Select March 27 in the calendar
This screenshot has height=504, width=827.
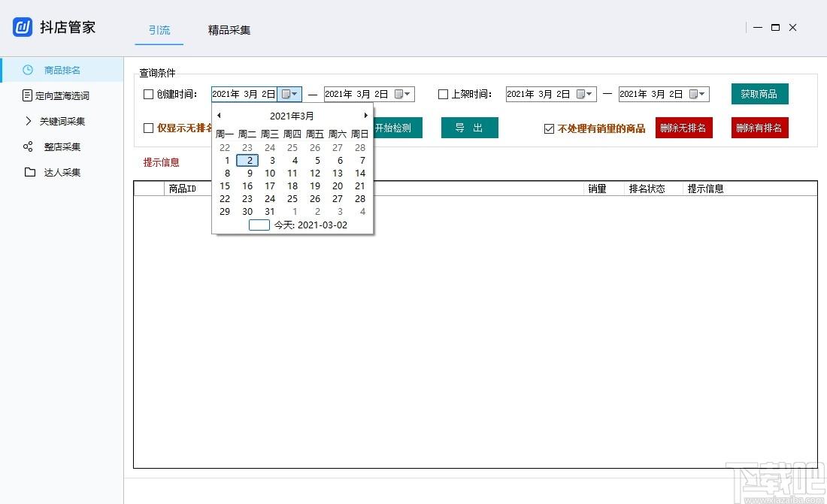pyautogui.click(x=338, y=199)
